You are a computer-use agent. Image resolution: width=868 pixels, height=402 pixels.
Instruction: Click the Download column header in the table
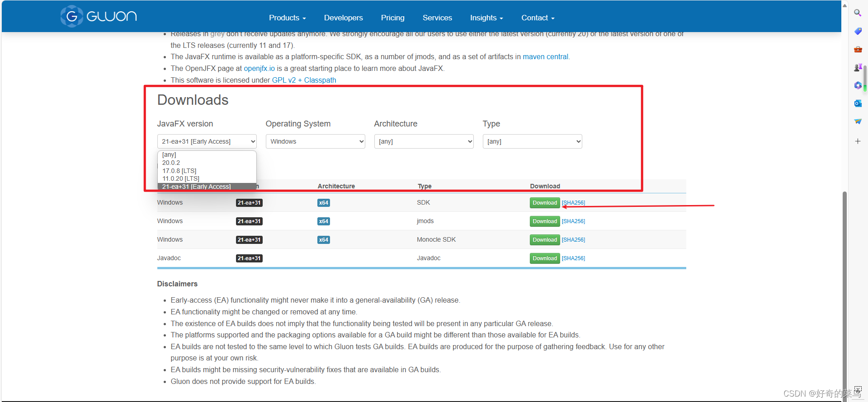(545, 186)
